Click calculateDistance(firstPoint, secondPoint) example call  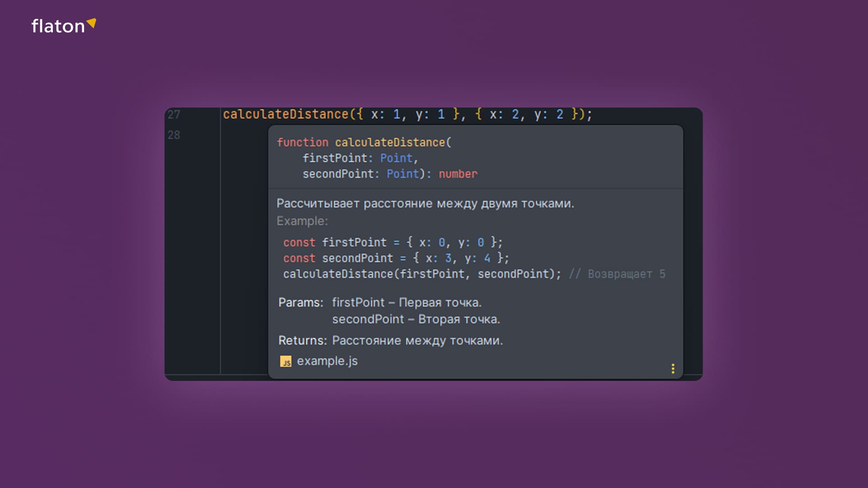pos(422,274)
